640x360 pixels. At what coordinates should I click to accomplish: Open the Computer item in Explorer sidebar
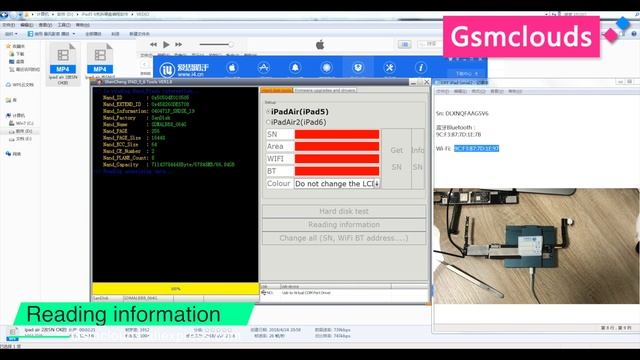point(16,116)
